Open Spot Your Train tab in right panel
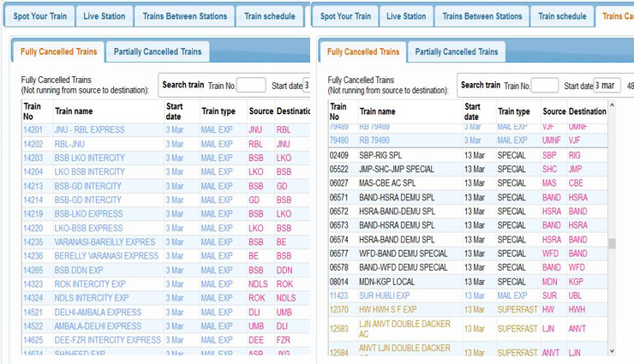This screenshot has width=634, height=364. 345,16
